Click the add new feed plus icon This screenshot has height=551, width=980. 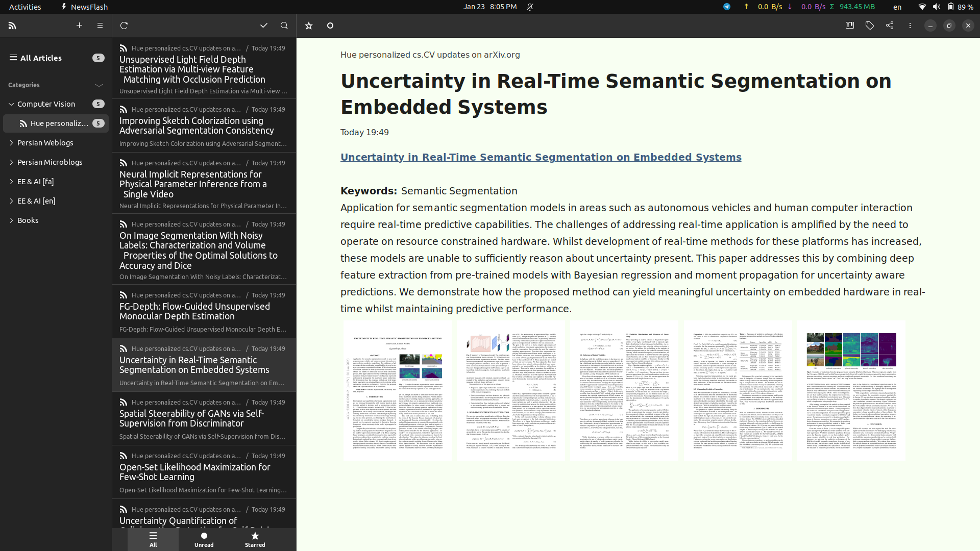point(80,26)
